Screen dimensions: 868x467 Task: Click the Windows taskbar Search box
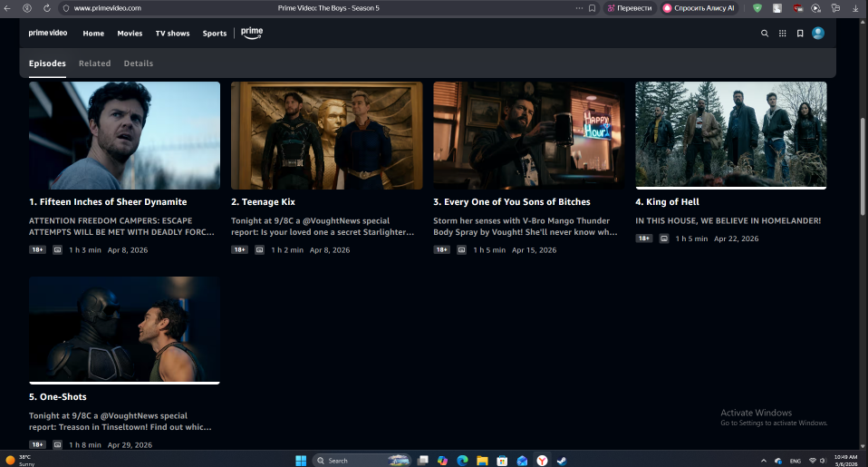(x=361, y=461)
